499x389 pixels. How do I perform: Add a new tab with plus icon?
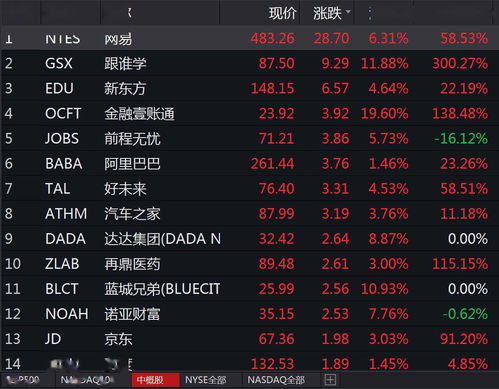pos(330,380)
